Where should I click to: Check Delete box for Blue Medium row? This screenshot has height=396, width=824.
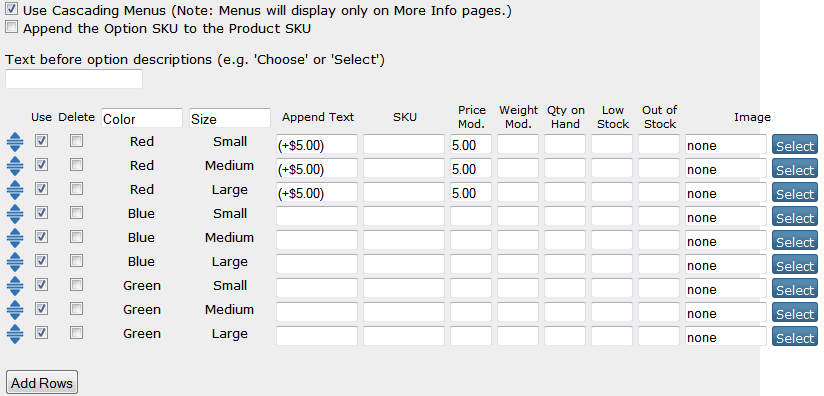pyautogui.click(x=77, y=237)
